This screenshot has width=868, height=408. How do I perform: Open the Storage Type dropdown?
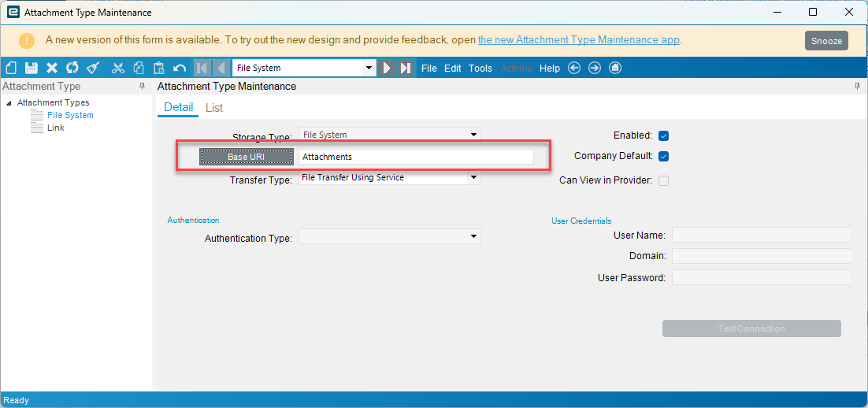point(474,135)
